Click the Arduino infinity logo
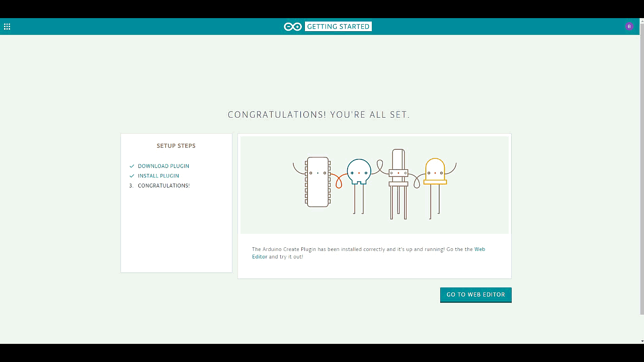 [x=293, y=27]
